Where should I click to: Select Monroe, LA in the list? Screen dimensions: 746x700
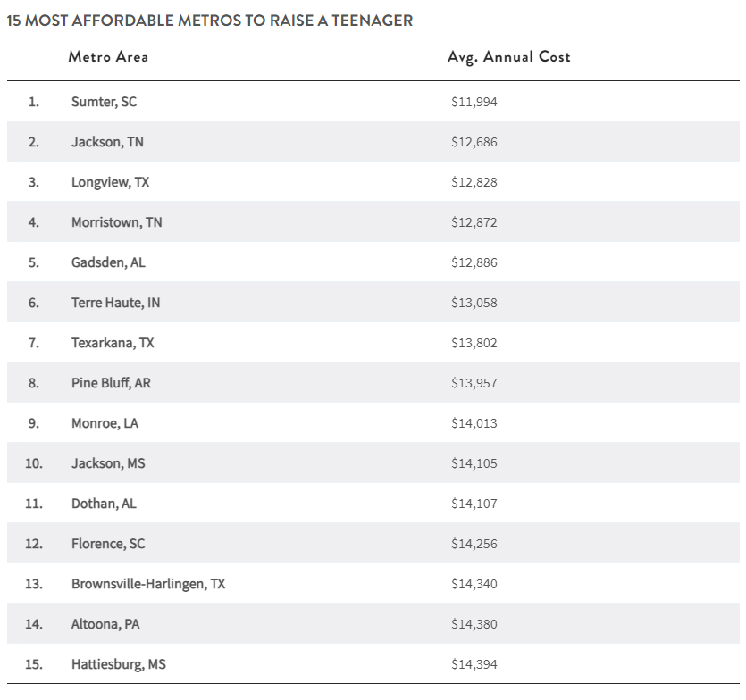pos(105,423)
